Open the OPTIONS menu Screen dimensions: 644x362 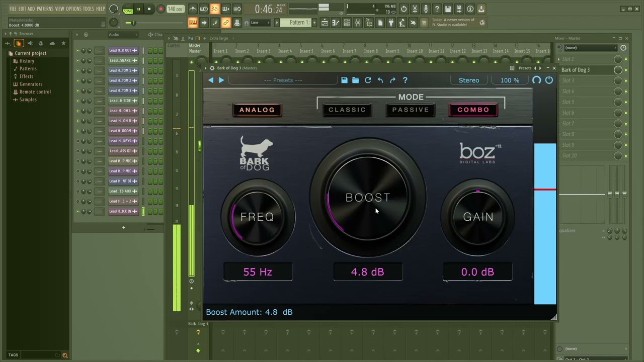73,9
